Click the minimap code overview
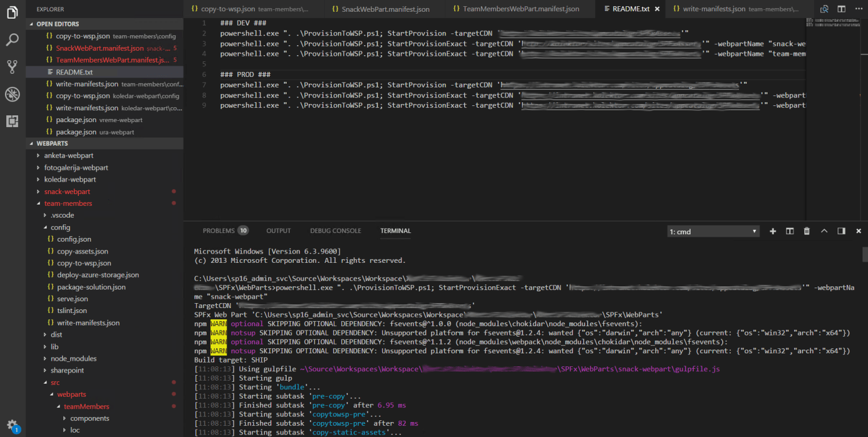Image resolution: width=868 pixels, height=437 pixels. point(833,23)
